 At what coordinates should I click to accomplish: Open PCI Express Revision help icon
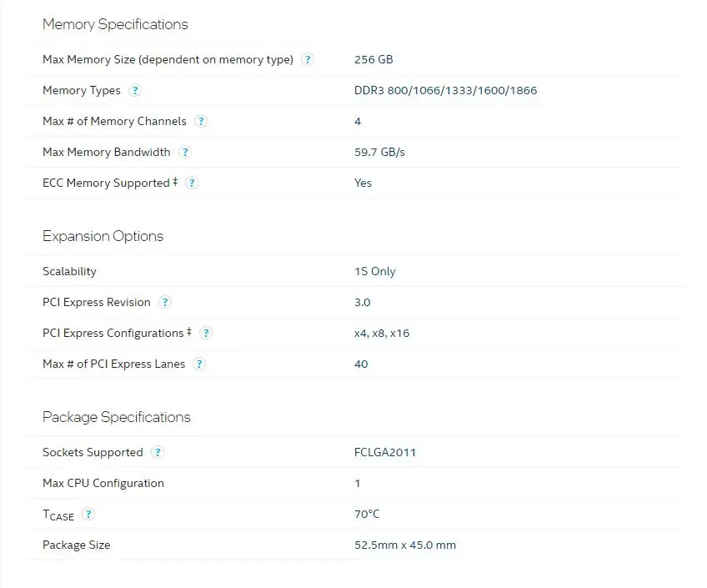[164, 302]
